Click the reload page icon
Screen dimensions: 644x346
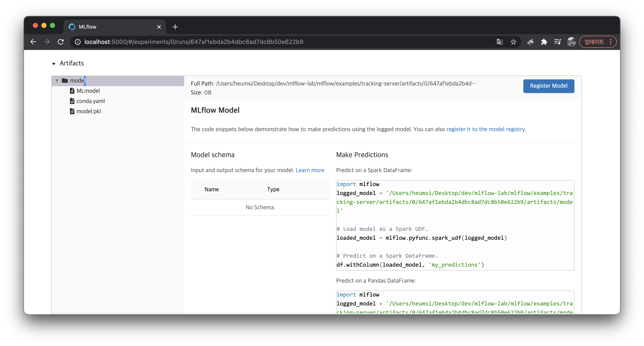point(61,42)
